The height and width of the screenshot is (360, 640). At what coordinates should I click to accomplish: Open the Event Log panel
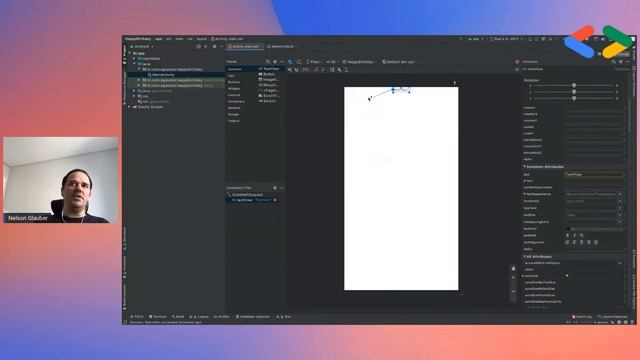point(582,316)
